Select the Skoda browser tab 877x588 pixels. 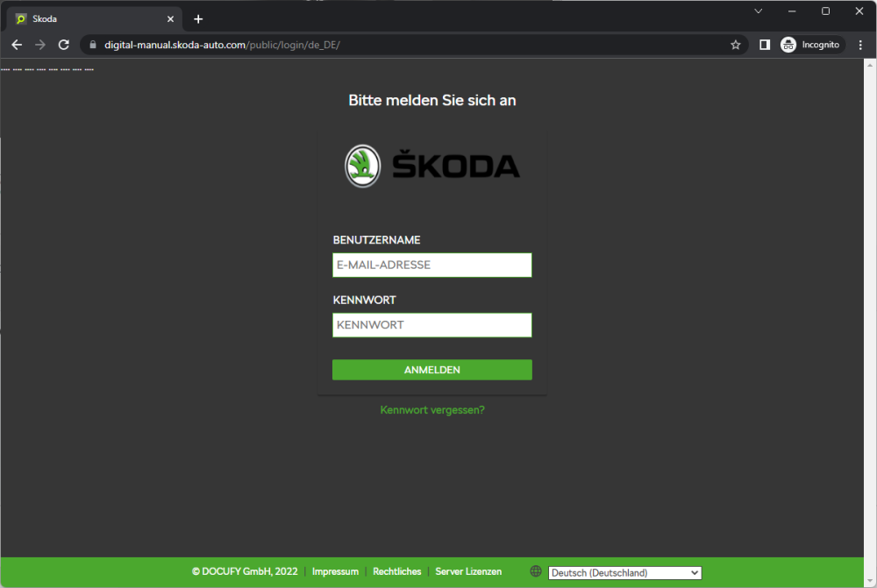pyautogui.click(x=95, y=19)
